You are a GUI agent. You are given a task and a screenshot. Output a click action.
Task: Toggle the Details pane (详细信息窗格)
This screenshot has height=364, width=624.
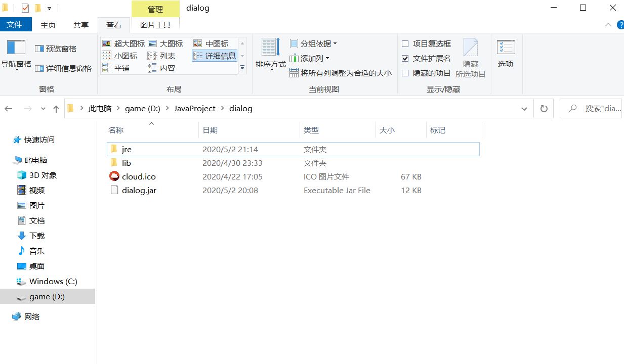pos(63,68)
